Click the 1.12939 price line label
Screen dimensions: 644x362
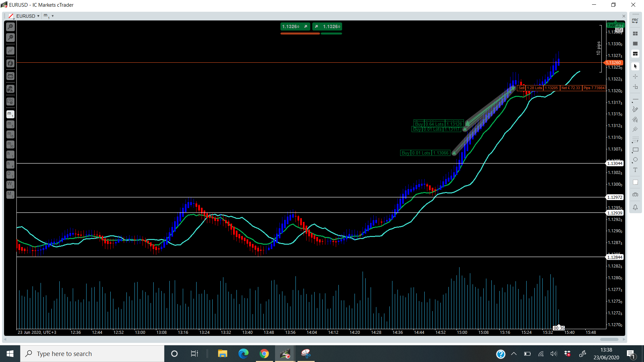click(x=615, y=213)
